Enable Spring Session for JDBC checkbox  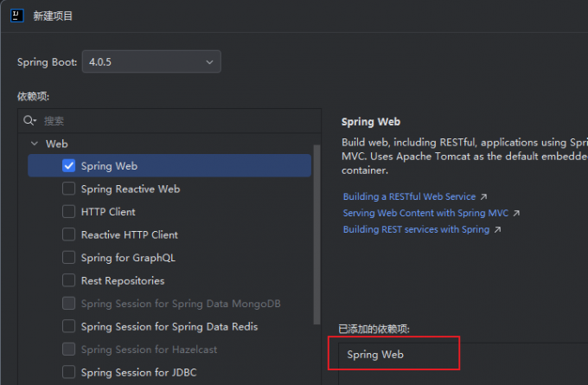click(x=68, y=372)
